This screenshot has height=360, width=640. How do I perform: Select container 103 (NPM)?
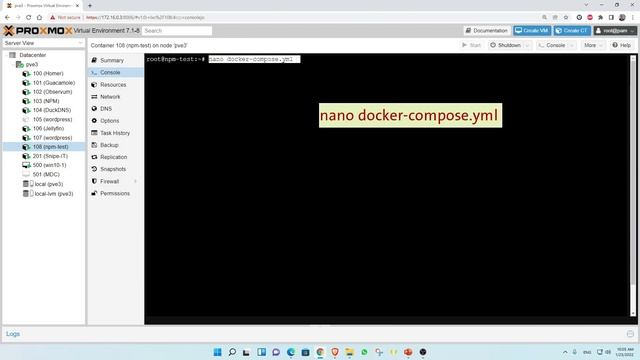click(46, 101)
